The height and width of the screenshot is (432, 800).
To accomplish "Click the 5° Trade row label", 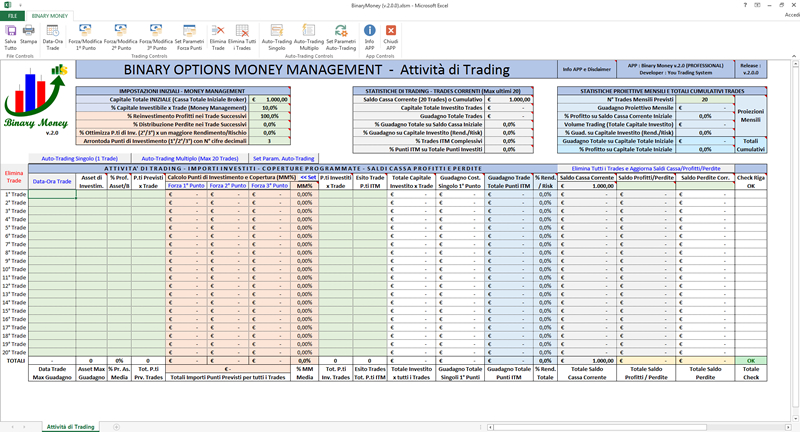I will coord(14,227).
